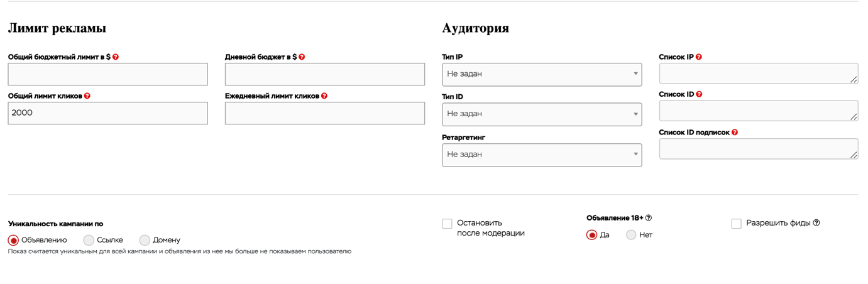Choose Нет for Объявление 18+
This screenshot has width=868, height=284.
point(631,235)
